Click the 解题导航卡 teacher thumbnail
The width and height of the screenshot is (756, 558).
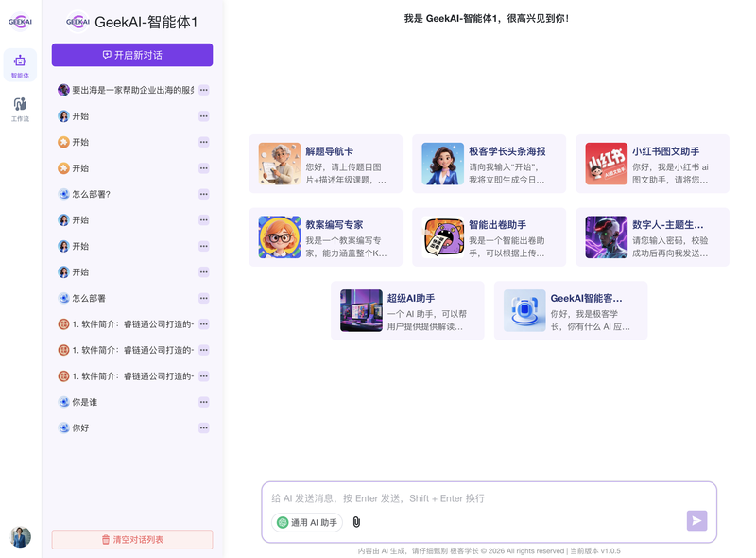280,164
